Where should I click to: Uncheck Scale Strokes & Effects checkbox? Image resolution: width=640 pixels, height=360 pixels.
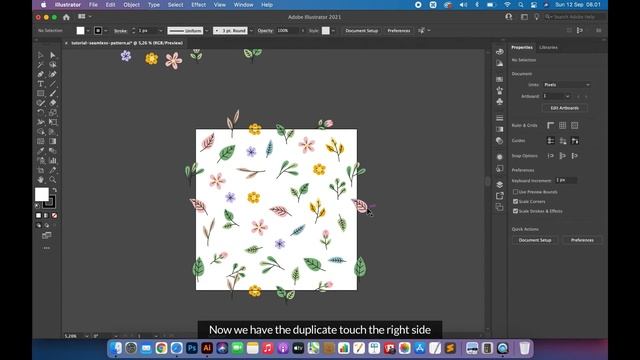515,211
